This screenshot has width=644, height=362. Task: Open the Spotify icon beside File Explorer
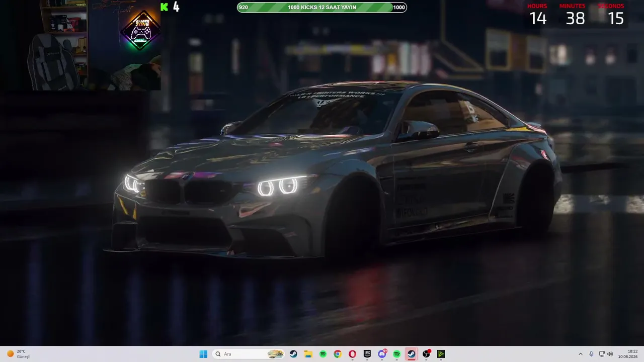click(x=323, y=354)
